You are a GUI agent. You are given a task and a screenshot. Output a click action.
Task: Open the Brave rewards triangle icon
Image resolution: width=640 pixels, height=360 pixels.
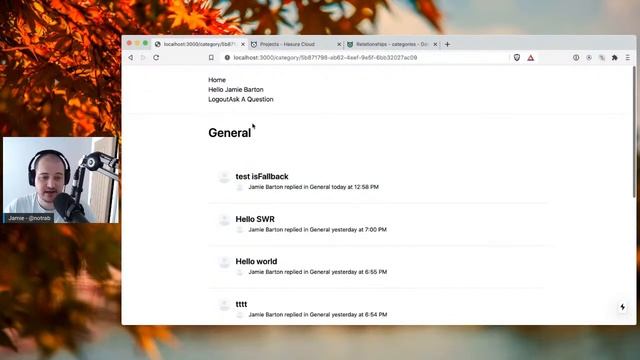point(531,58)
